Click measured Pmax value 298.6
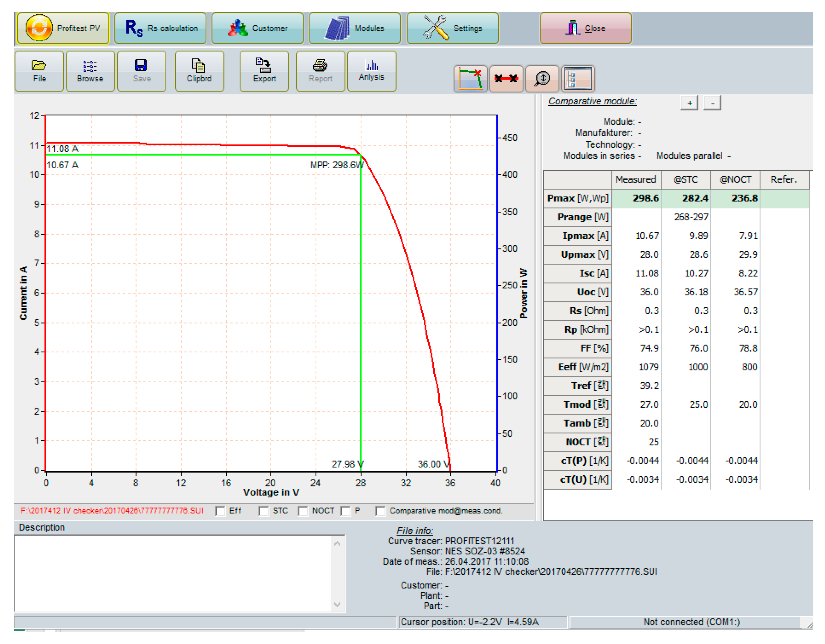 (646, 198)
